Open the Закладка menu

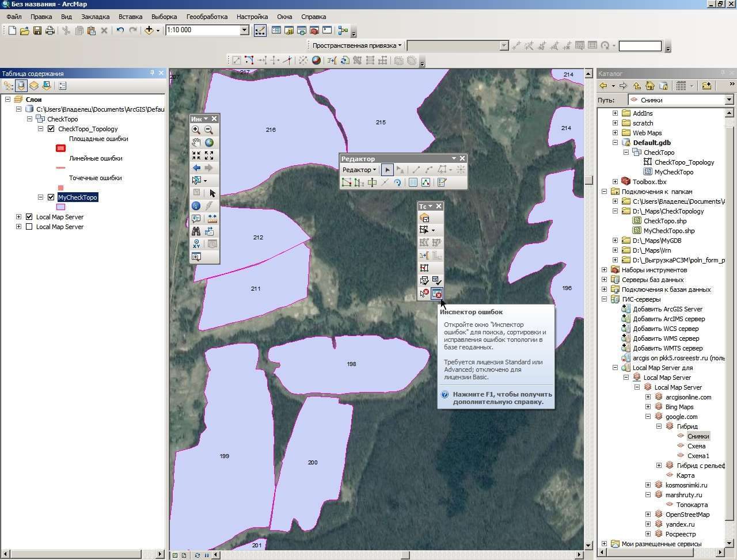[96, 17]
